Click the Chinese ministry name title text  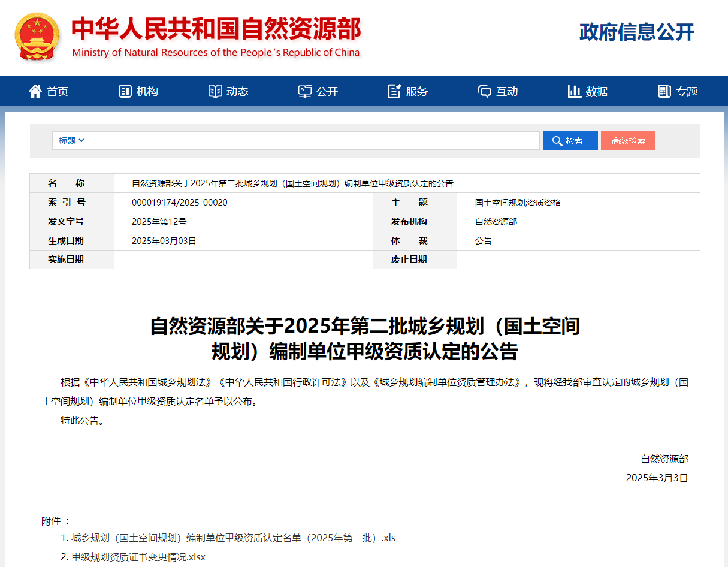pos(216,28)
